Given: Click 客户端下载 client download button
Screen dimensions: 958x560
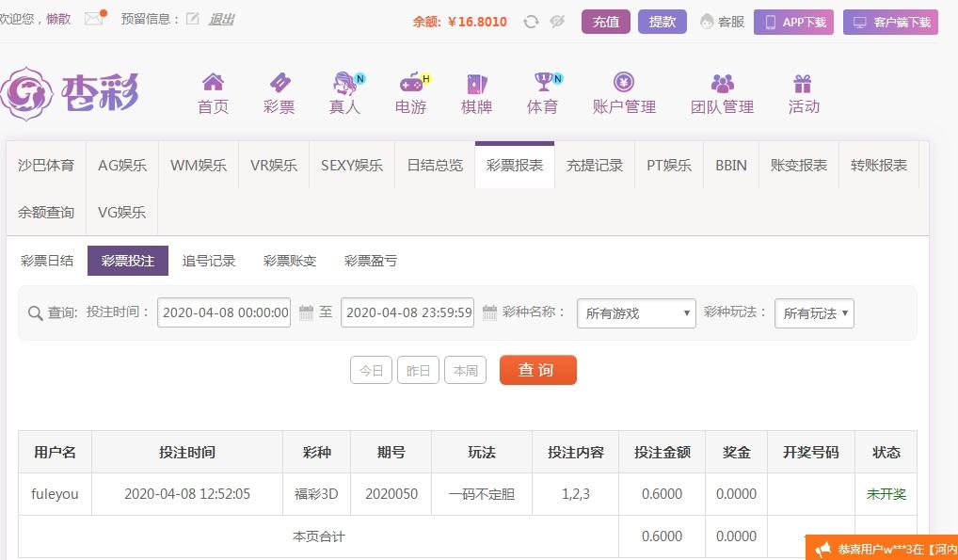Looking at the screenshot, I should tap(891, 22).
